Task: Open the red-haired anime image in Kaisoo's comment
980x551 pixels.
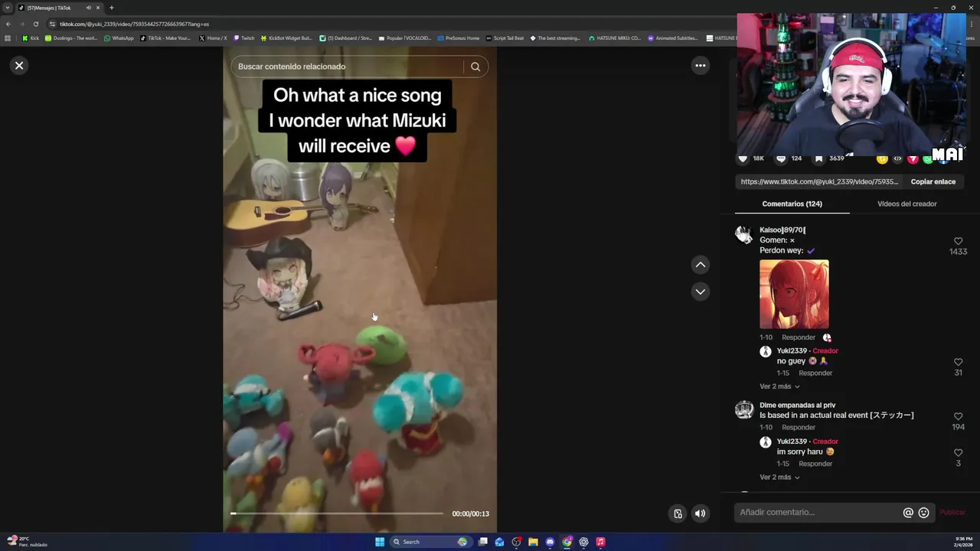Action: (x=794, y=294)
